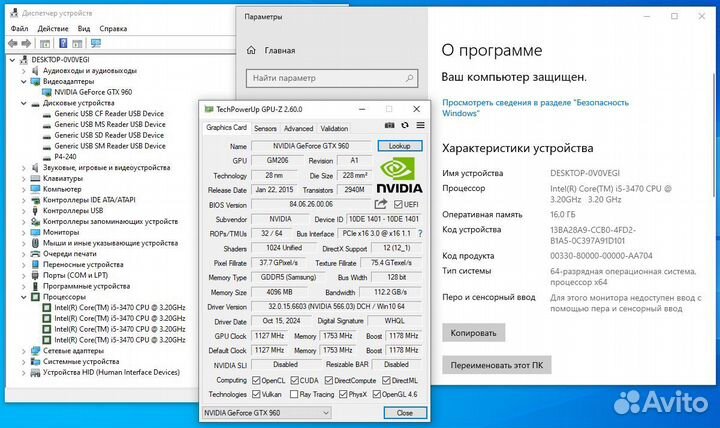Click Forward arrow in Device Manager toolbar
This screenshot has height=428, width=720.
coord(27,43)
